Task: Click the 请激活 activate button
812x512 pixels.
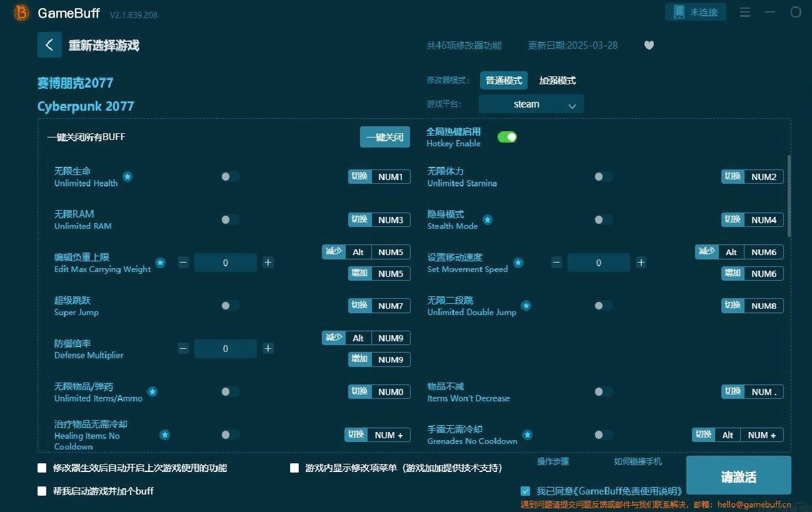Action: coord(739,476)
